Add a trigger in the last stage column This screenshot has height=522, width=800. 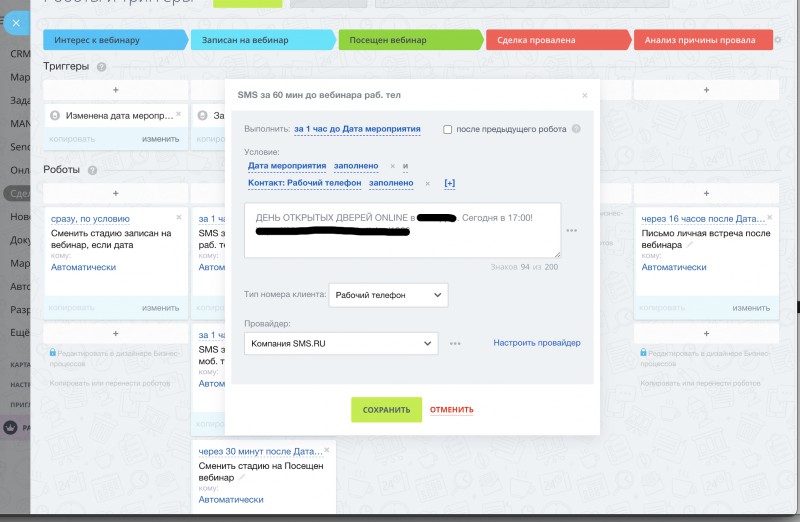tap(706, 90)
